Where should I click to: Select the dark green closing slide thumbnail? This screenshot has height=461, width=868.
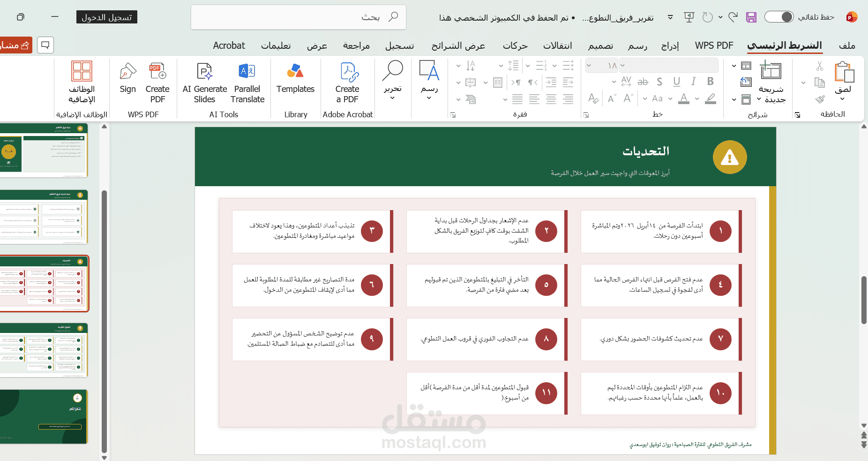(44, 416)
